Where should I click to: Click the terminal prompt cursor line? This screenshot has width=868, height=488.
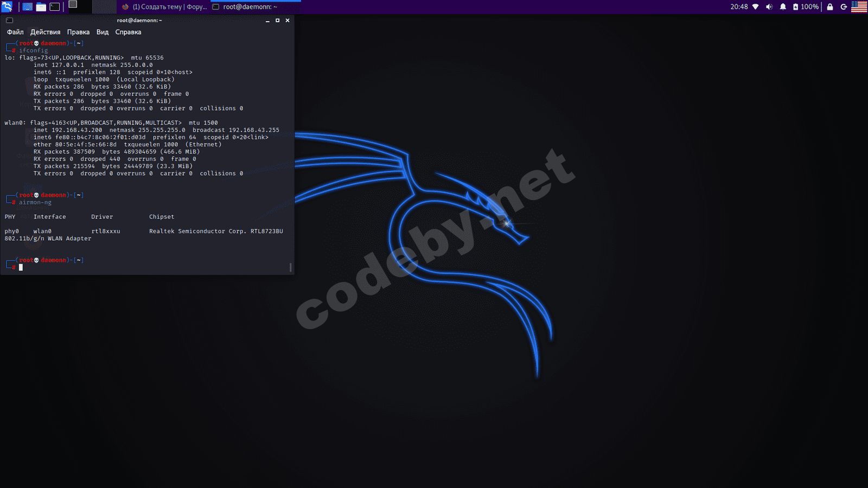click(21, 267)
